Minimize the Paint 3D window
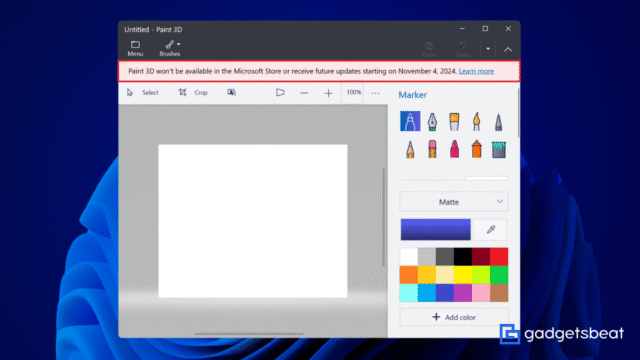640x360 pixels. tap(462, 29)
